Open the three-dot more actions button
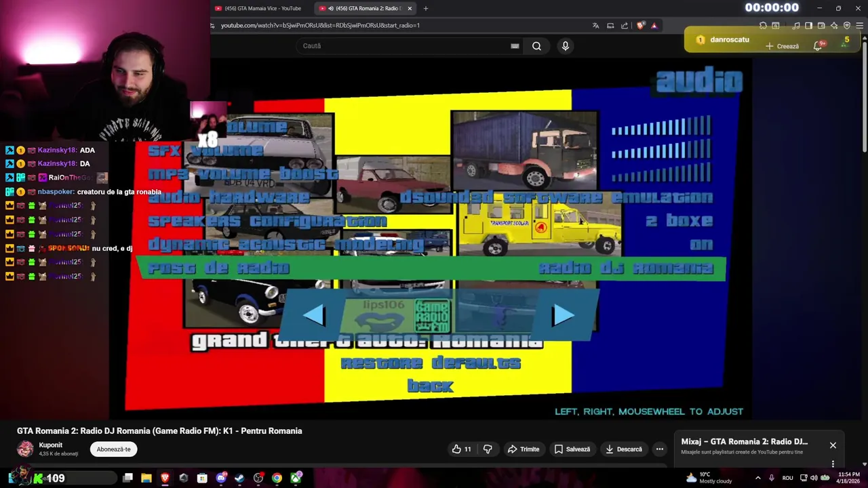This screenshot has width=868, height=488. pyautogui.click(x=659, y=449)
